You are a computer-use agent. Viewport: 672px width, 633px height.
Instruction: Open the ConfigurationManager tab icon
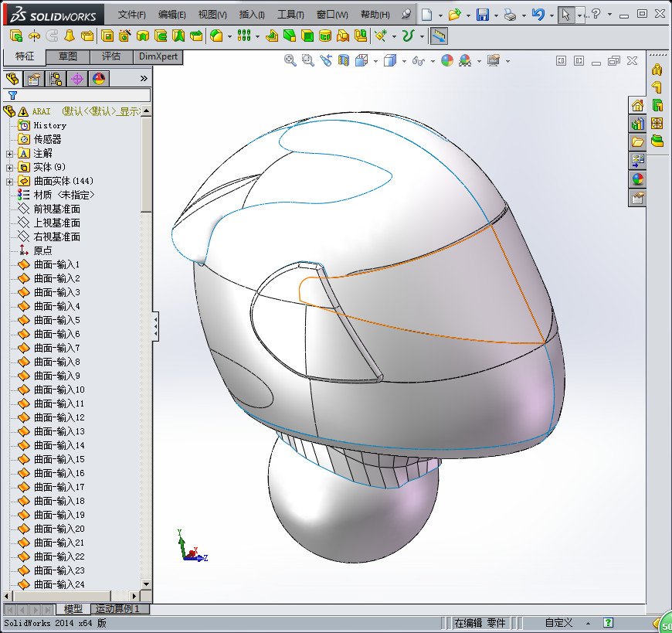coord(56,79)
